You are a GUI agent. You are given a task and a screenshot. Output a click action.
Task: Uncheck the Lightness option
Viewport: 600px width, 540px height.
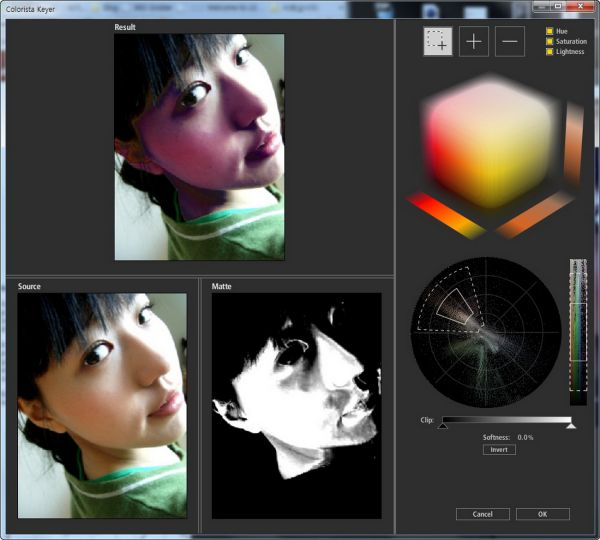[x=550, y=51]
